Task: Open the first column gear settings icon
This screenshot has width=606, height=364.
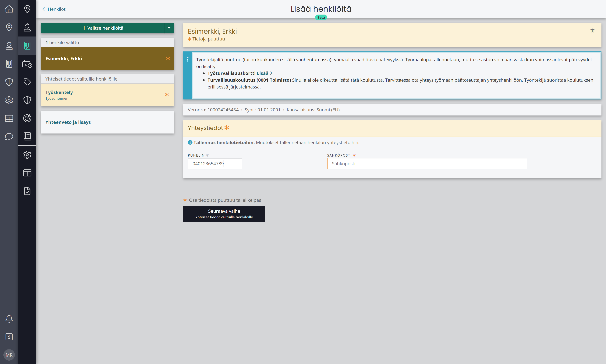Action: pos(9,100)
